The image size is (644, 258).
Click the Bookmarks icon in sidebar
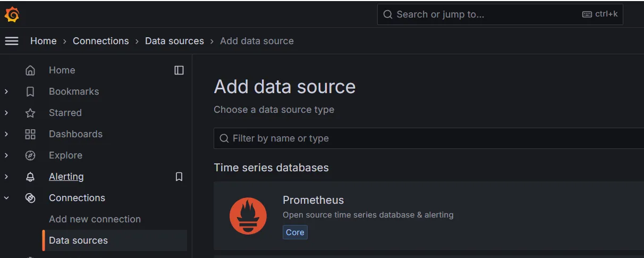click(x=30, y=91)
